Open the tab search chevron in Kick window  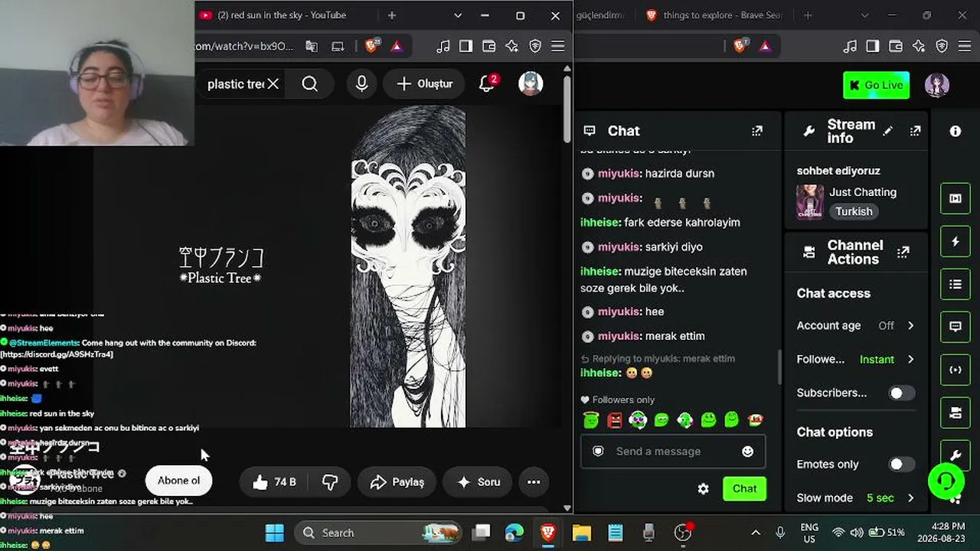click(865, 15)
